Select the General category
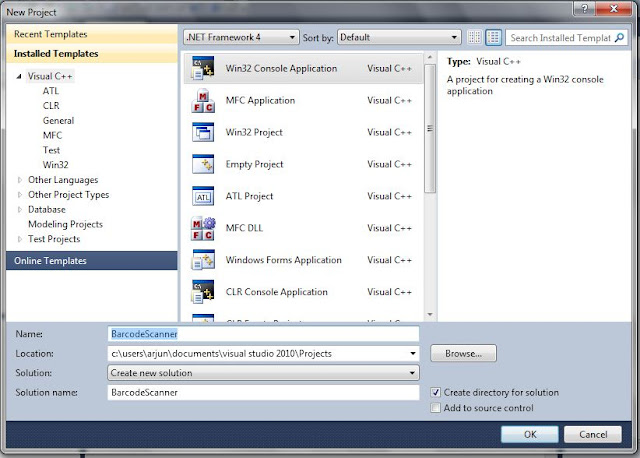Viewport: 640px width, 458px height. [x=58, y=120]
